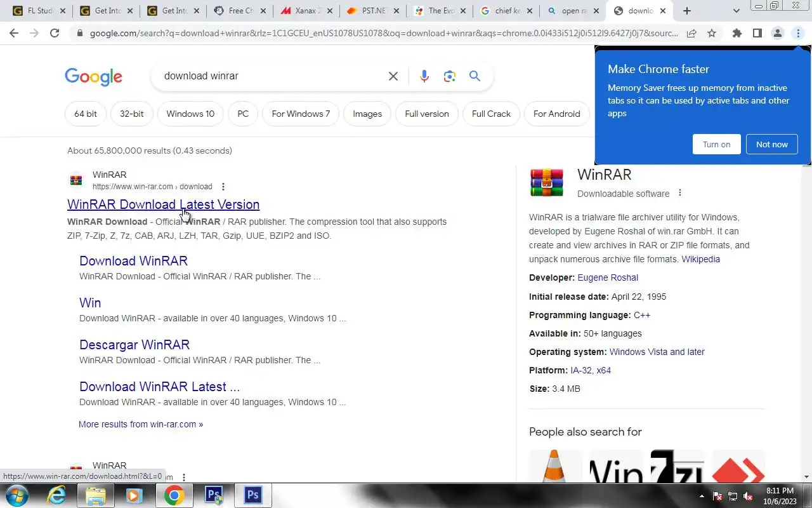The image size is (812, 508).
Task: Reload the page with the refresh icon
Action: point(55,33)
